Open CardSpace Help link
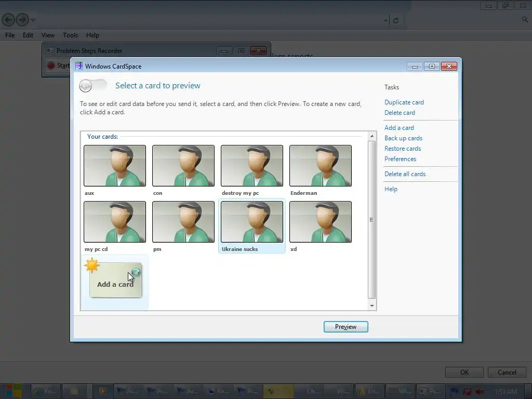The height and width of the screenshot is (399, 532). (391, 189)
